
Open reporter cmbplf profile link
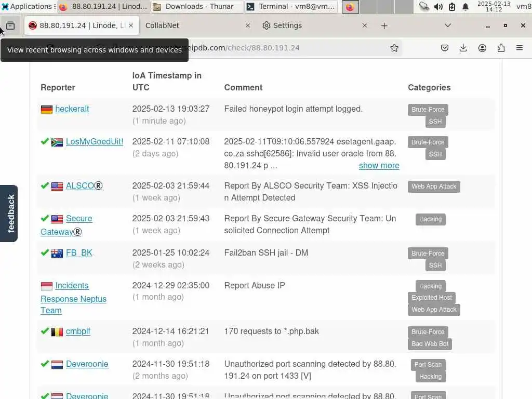78,331
